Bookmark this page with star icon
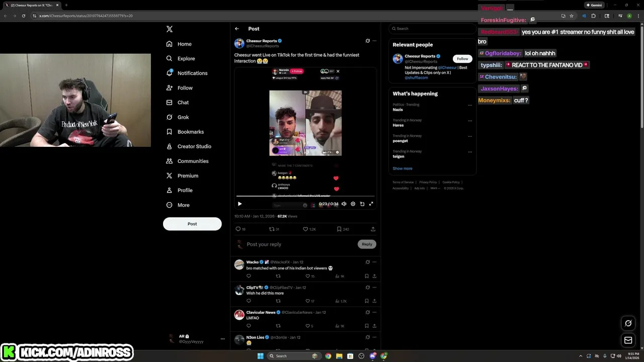Screen dimensions: 644x362 point(572,16)
